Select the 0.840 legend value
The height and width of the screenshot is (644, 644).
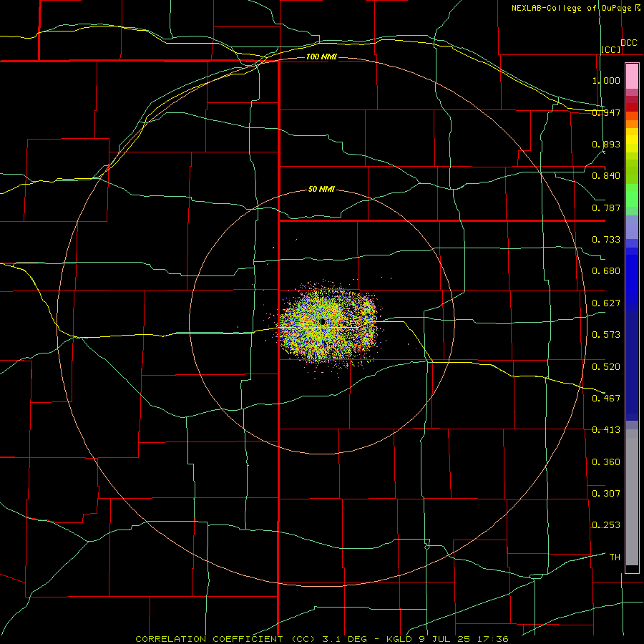point(606,176)
